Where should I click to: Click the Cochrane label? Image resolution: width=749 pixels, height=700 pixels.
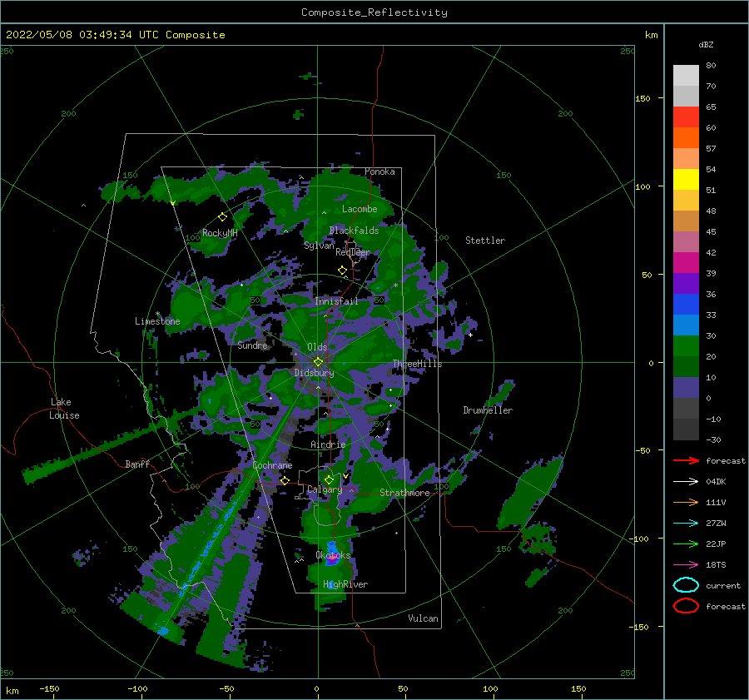[x=272, y=465]
